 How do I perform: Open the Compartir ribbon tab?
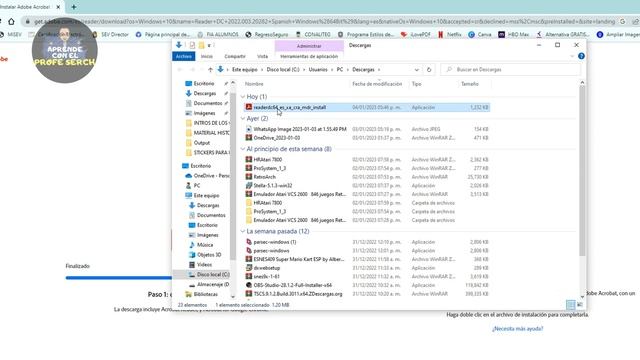coord(235,56)
